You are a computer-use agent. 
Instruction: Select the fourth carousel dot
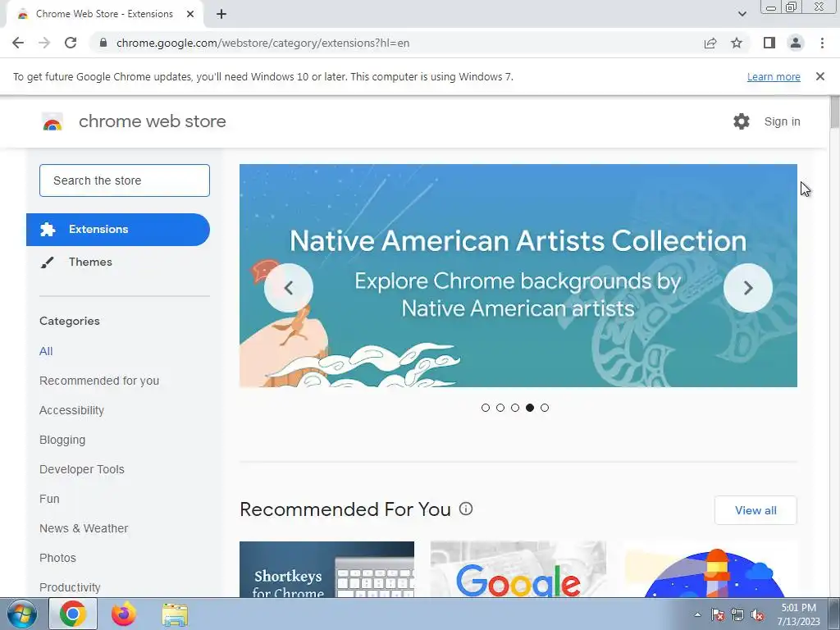pos(530,408)
